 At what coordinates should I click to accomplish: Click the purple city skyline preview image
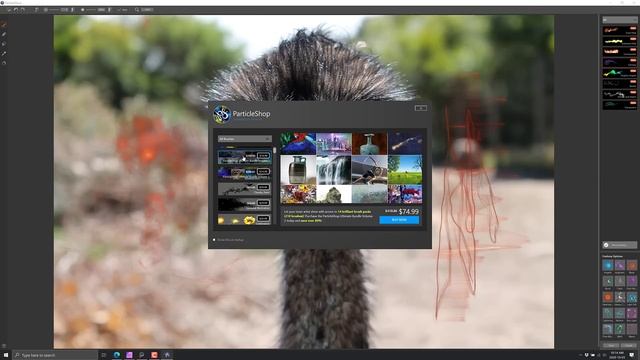[333, 143]
